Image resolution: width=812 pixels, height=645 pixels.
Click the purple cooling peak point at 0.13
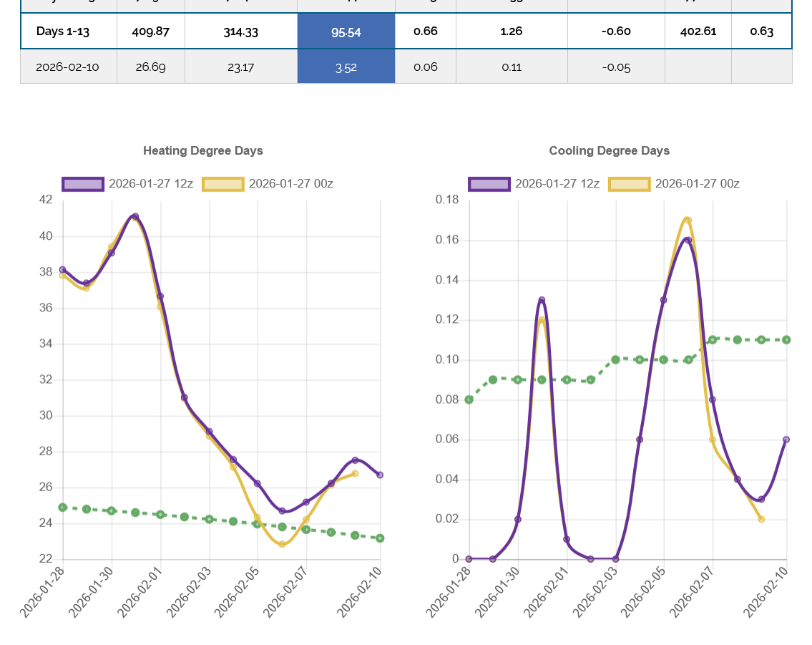coord(542,300)
